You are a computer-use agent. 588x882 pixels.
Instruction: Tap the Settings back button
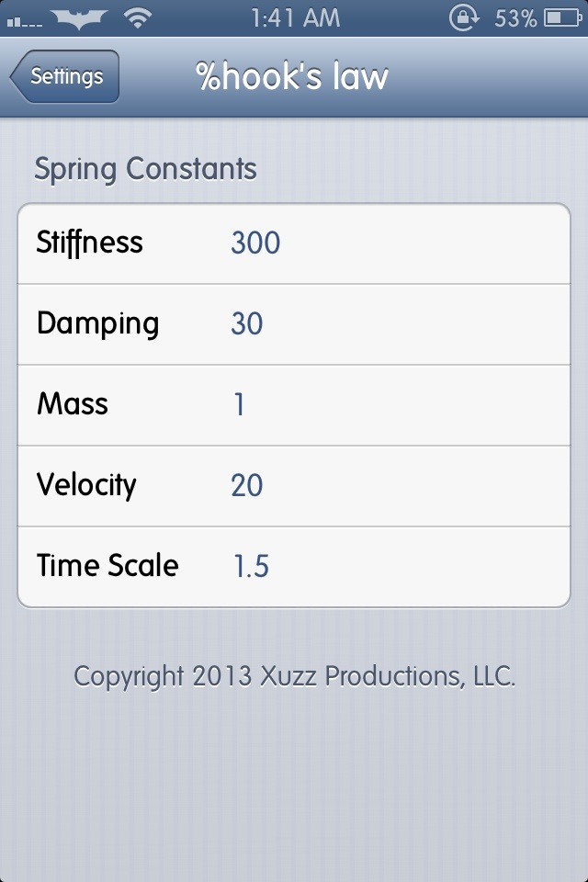(64, 76)
